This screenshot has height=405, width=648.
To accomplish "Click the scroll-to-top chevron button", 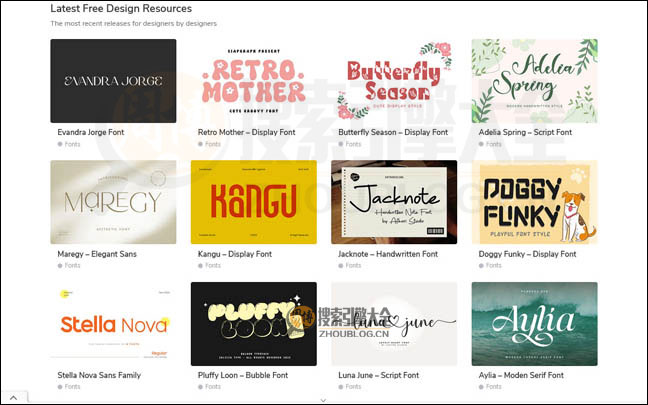I will click(14, 398).
